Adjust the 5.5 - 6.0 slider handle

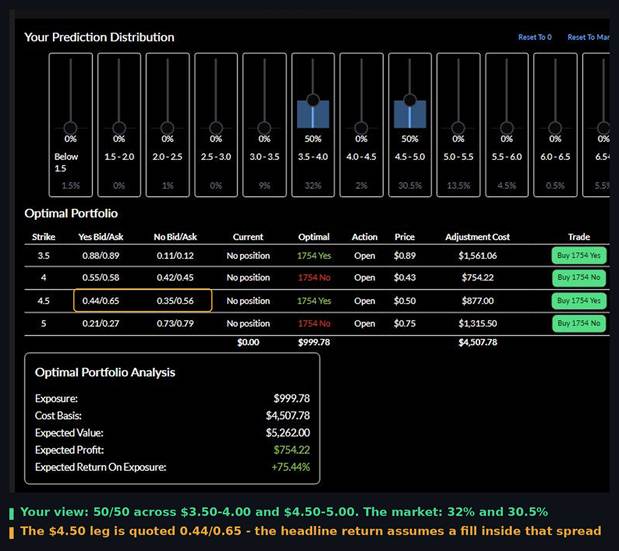pos(507,128)
